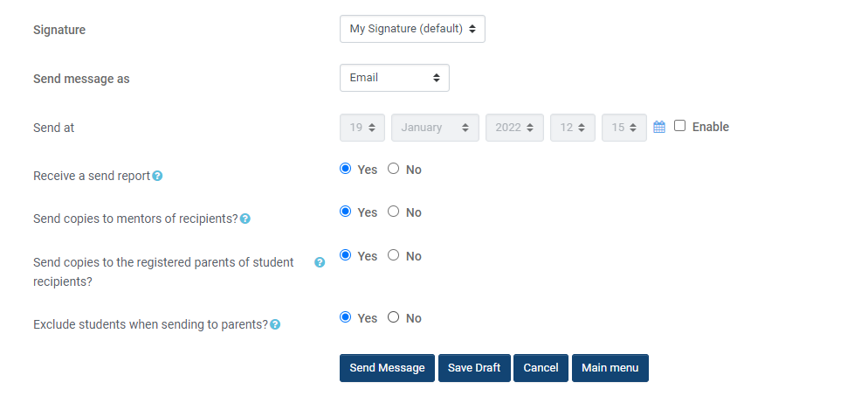
Task: Tick the Enable checkbox for Send at
Action: click(680, 126)
